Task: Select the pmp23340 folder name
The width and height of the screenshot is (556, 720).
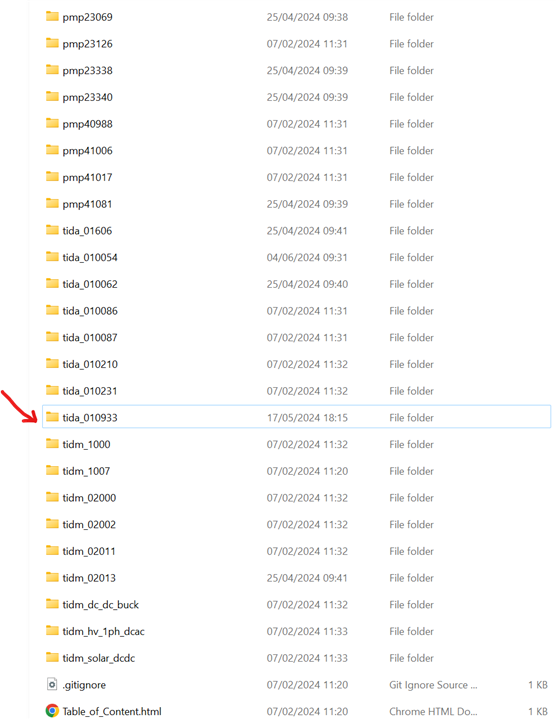Action: click(88, 97)
